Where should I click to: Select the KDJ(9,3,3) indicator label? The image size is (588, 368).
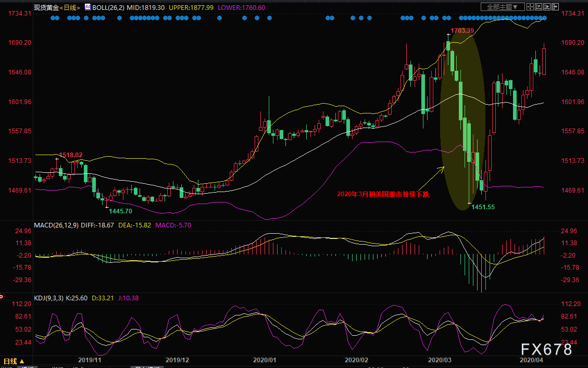coord(49,298)
